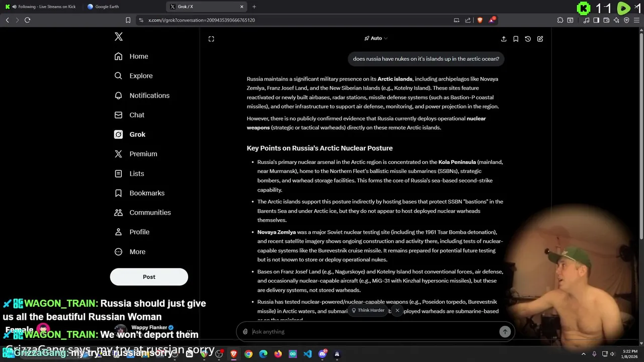Toggle Grok fullscreen focus mode icon
The image size is (644, 362).
211,39
